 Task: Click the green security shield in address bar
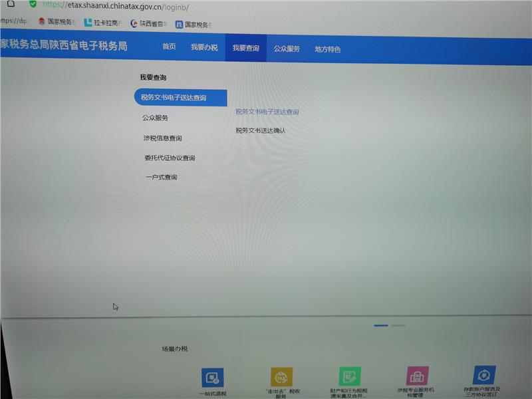(33, 3)
